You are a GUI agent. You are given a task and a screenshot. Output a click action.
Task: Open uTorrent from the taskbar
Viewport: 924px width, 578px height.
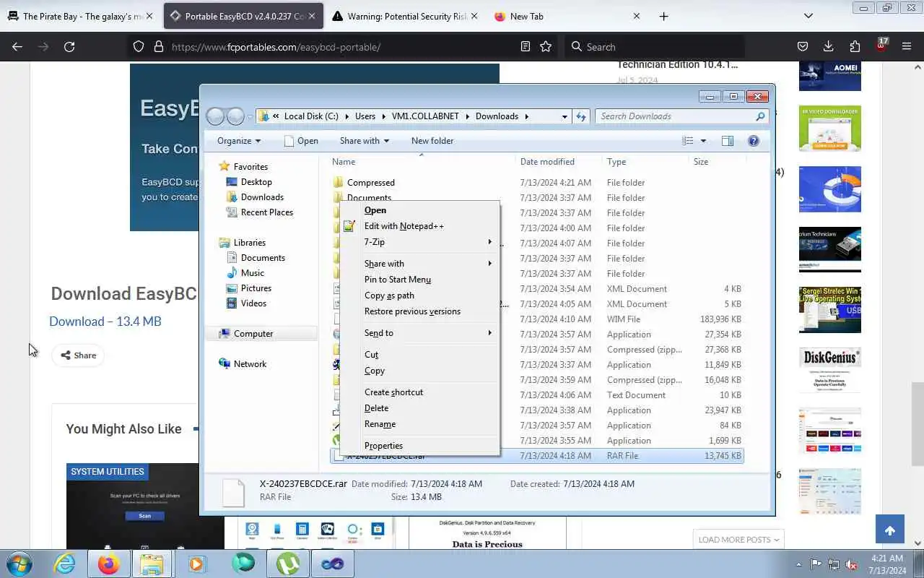click(288, 563)
